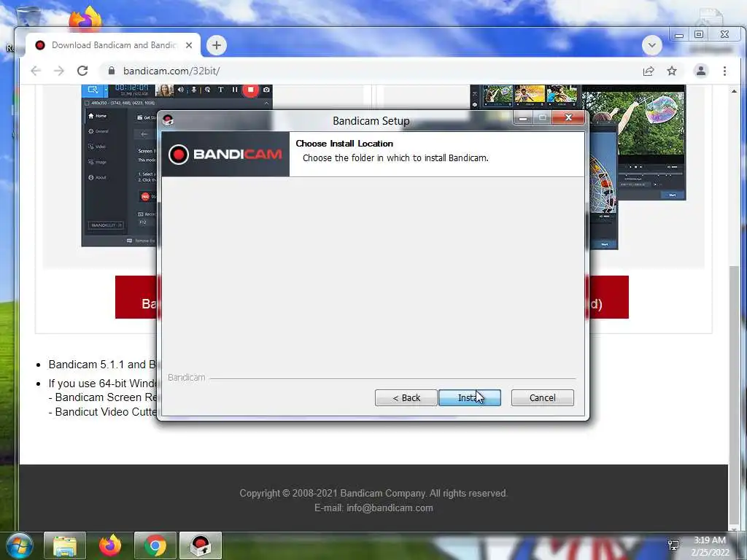Viewport: 747px width, 560px height.
Task: Click the 'Choose Install Location' heading
Action: [x=344, y=144]
